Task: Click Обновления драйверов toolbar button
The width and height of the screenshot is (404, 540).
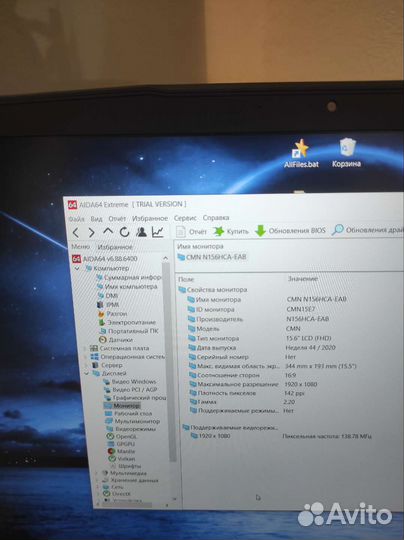Action: 367,230
